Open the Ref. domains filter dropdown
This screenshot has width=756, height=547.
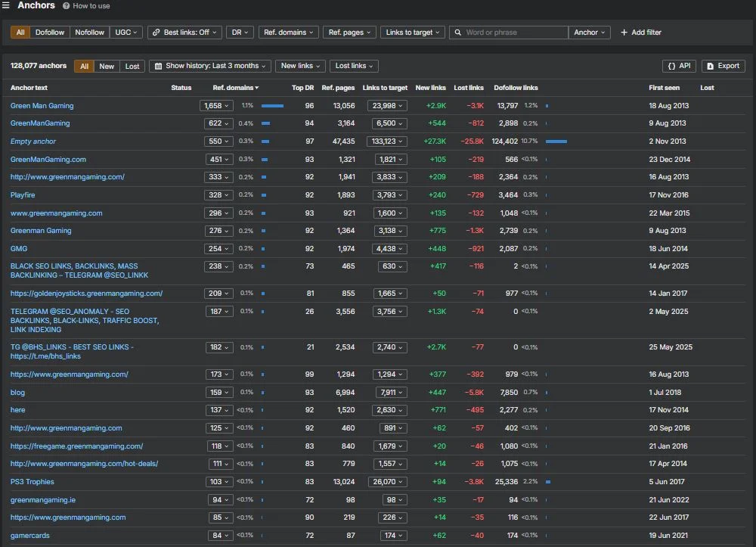pyautogui.click(x=288, y=33)
